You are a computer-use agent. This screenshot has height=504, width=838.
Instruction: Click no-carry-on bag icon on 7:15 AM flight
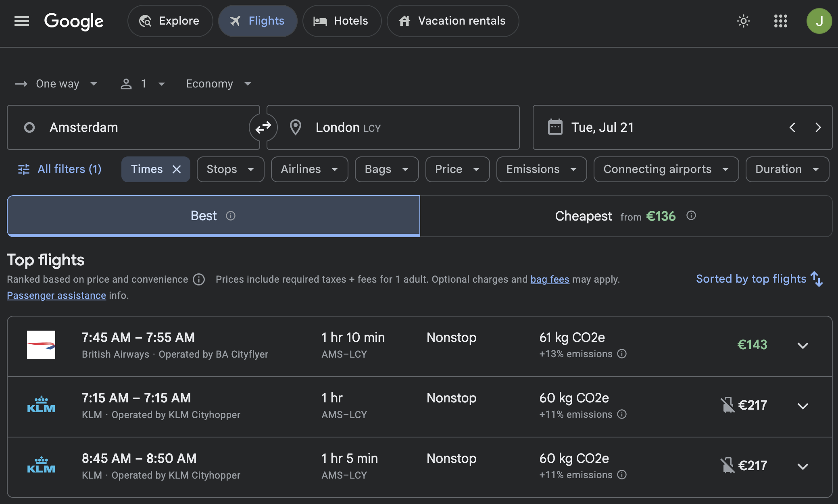[728, 405]
